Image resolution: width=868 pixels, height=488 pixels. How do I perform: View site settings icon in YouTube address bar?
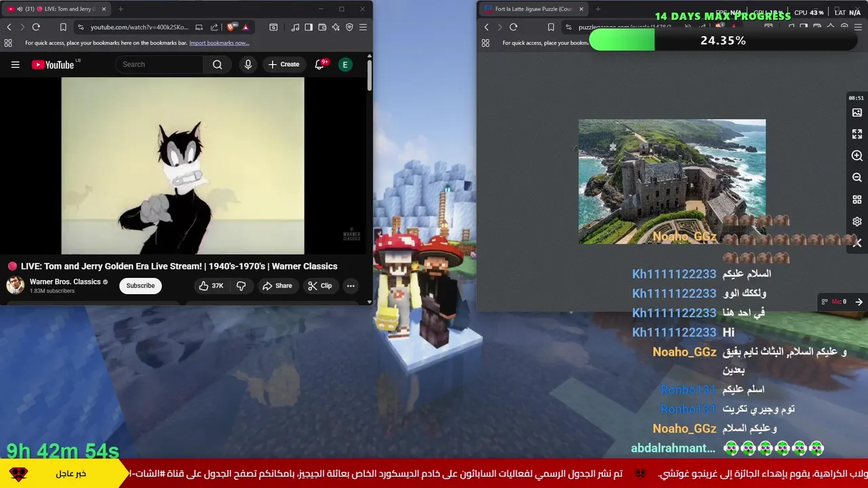click(x=81, y=27)
